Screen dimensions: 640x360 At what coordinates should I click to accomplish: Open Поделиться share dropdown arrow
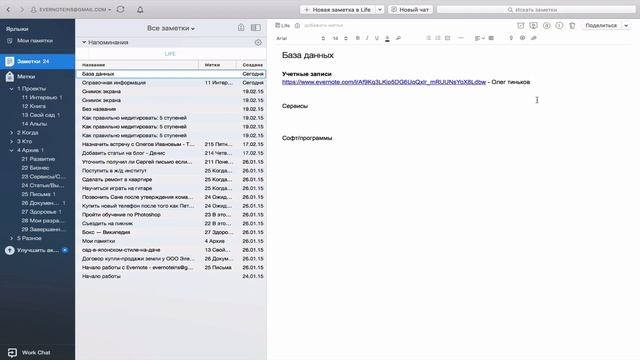tap(626, 25)
